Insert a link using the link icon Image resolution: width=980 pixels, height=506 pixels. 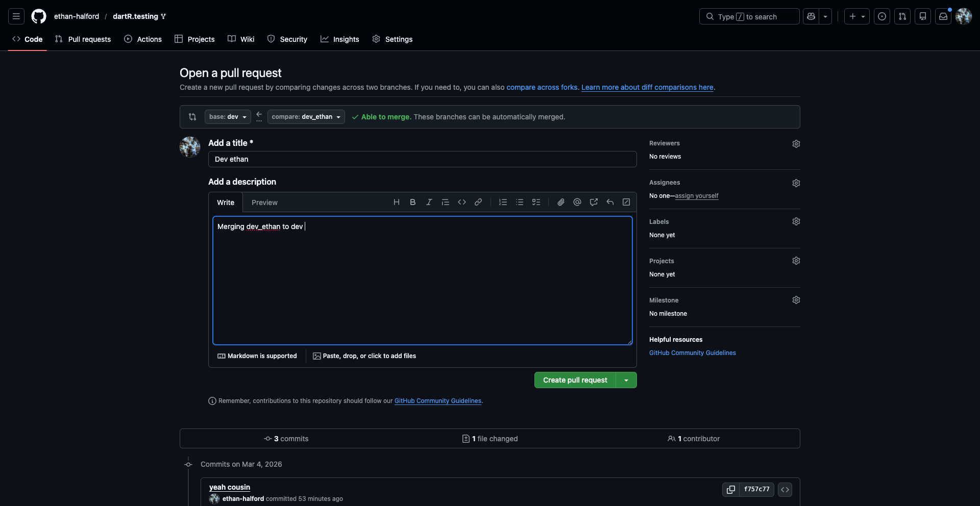click(x=478, y=203)
